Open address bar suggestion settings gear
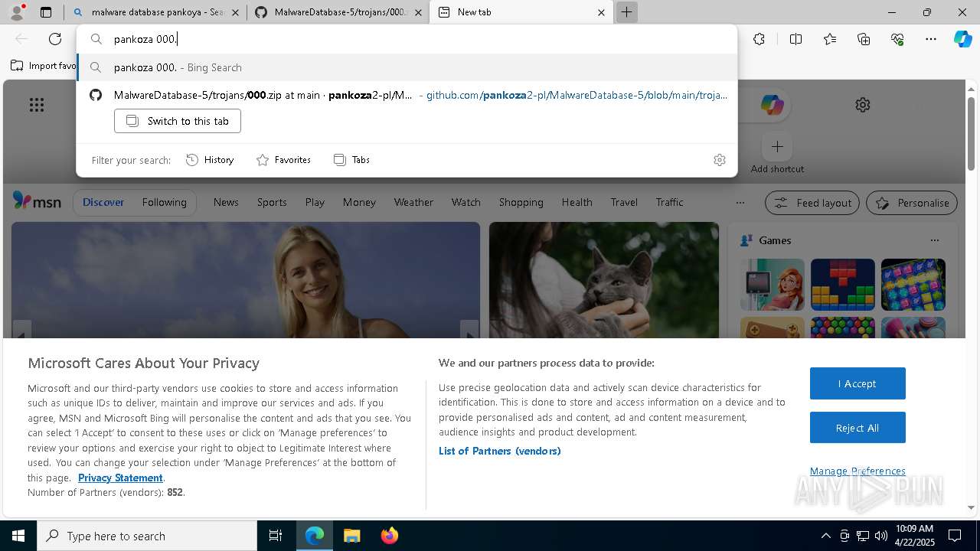The image size is (980, 551). tap(719, 160)
